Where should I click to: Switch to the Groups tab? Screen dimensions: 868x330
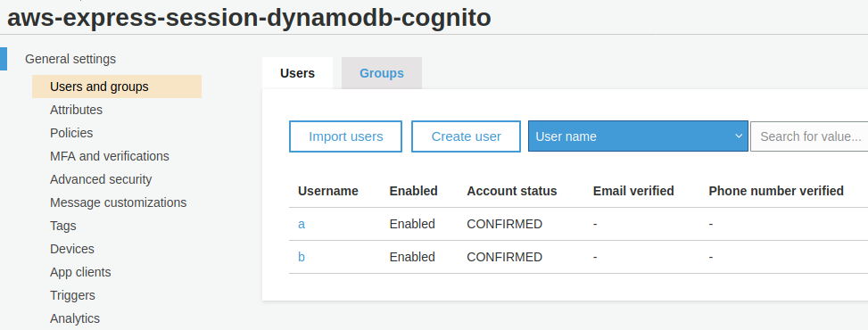point(382,73)
